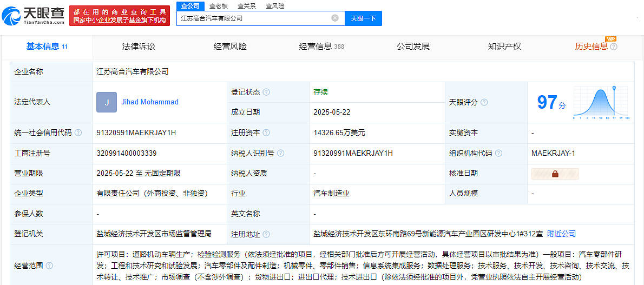644x285 pixels.
Task: Click the registration number 320991400003339
Action: tap(127, 153)
